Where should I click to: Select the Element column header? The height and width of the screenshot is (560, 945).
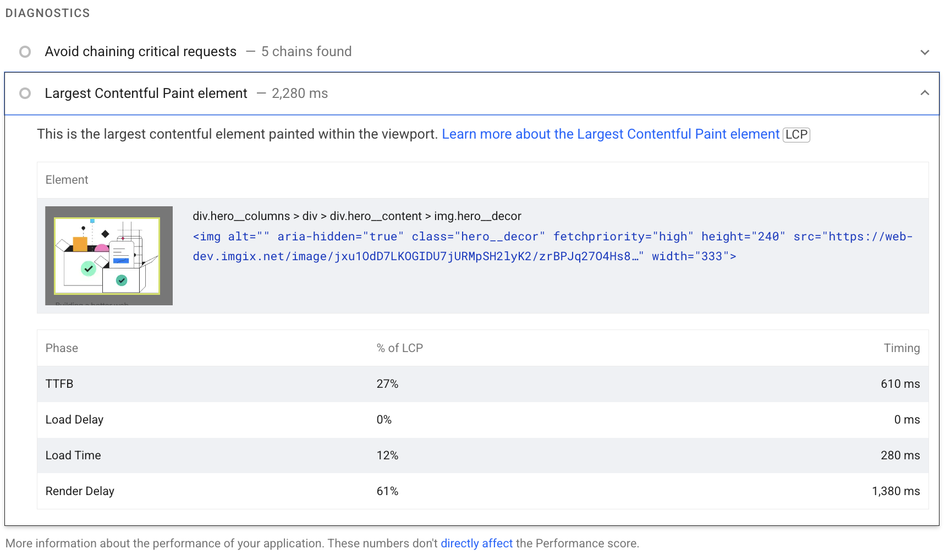click(67, 180)
